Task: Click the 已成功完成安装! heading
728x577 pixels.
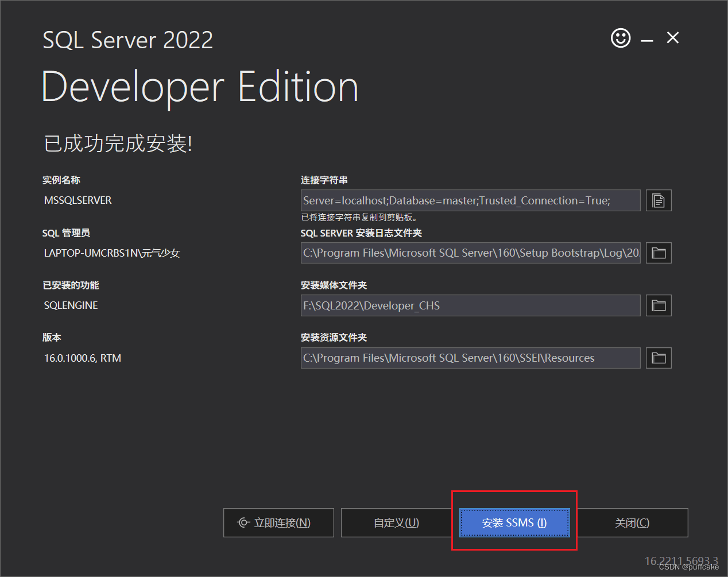Action: [118, 144]
